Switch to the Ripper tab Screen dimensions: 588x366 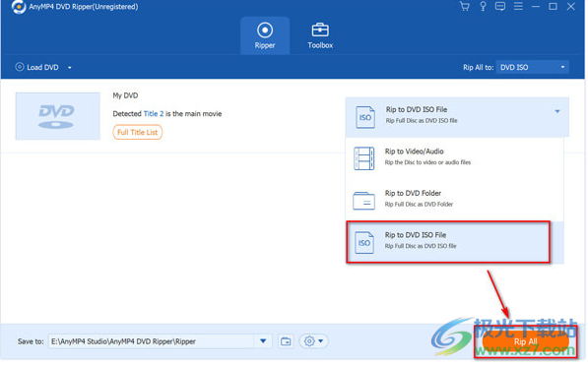(x=265, y=35)
